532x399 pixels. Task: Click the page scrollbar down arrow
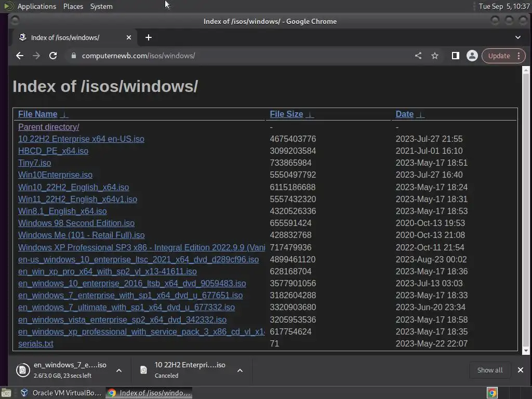pyautogui.click(x=526, y=351)
